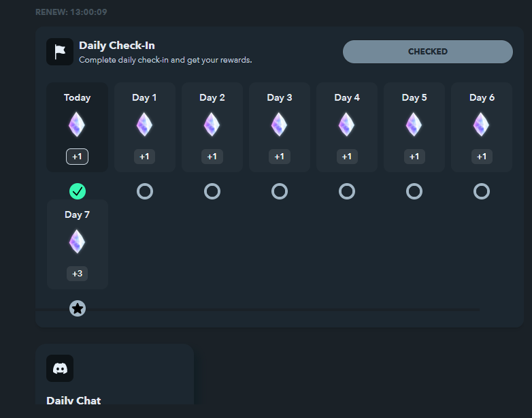Click the RENEW countdown timer text
Viewport: 532px width, 418px height.
(71, 12)
